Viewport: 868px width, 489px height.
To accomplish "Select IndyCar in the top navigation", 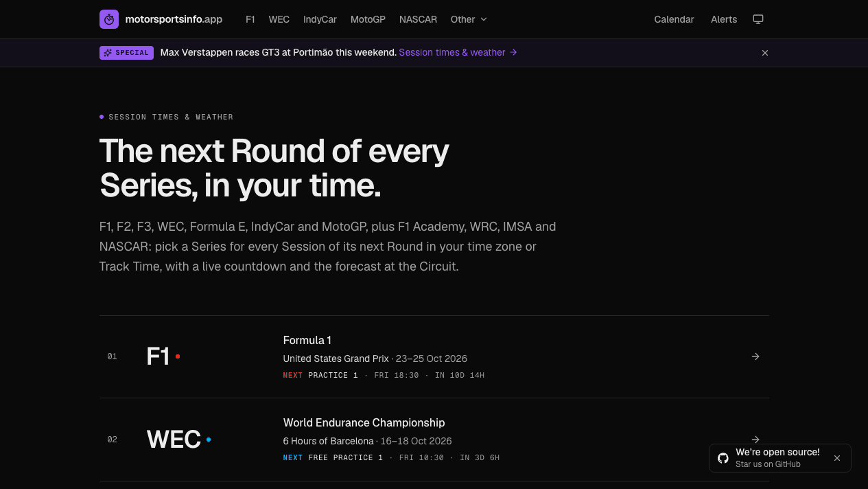I will coord(320,19).
